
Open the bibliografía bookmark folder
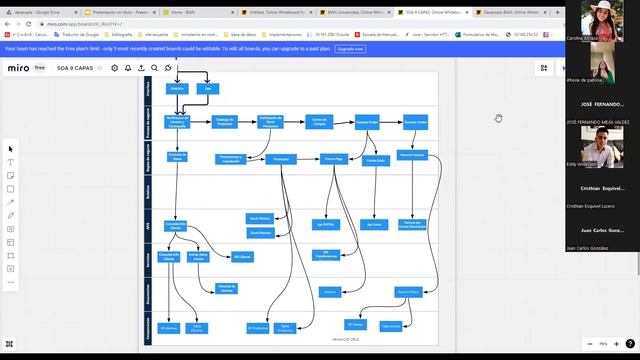pyautogui.click(x=118, y=35)
